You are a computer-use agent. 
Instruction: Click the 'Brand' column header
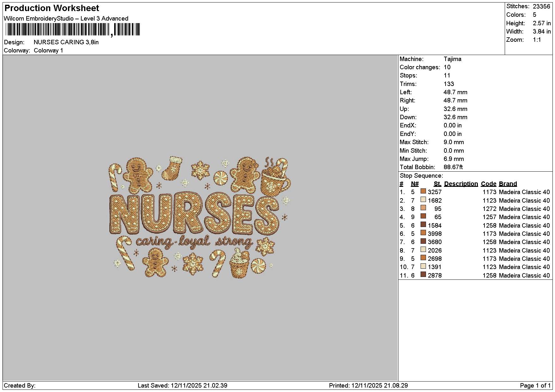click(508, 184)
